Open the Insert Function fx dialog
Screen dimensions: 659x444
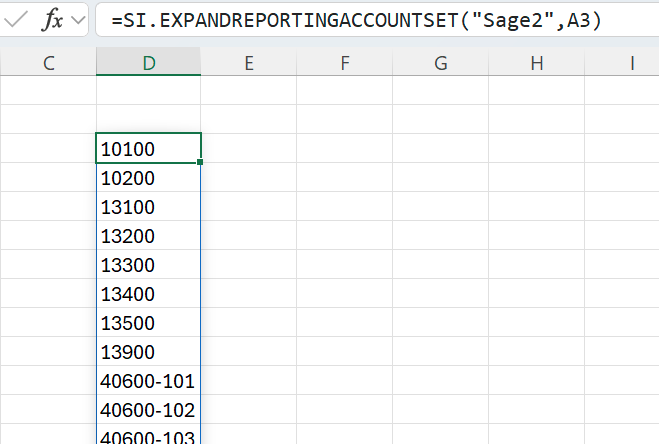(52, 20)
